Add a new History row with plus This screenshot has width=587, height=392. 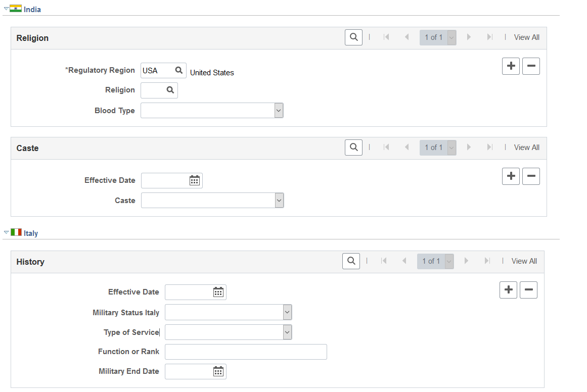coord(509,290)
